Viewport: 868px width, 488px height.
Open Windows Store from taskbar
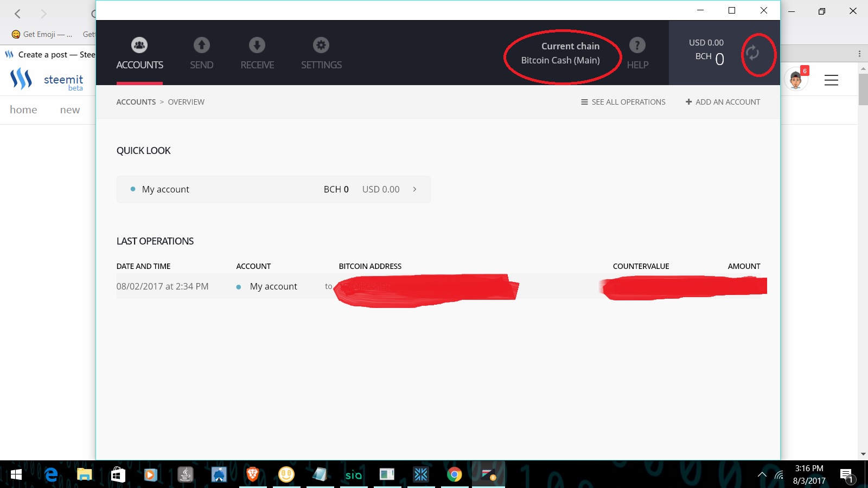point(118,475)
